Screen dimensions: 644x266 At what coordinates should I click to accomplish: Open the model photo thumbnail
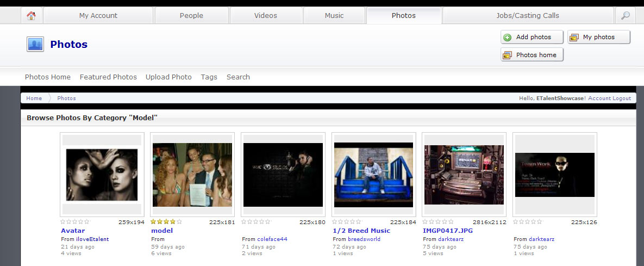pos(192,175)
